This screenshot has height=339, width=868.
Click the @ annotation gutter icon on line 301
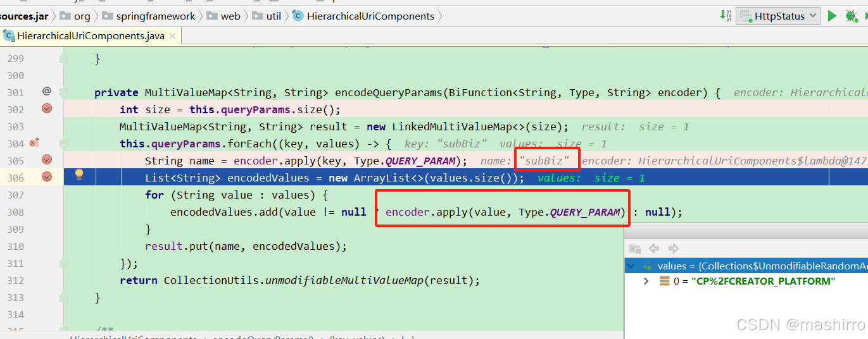coord(46,92)
